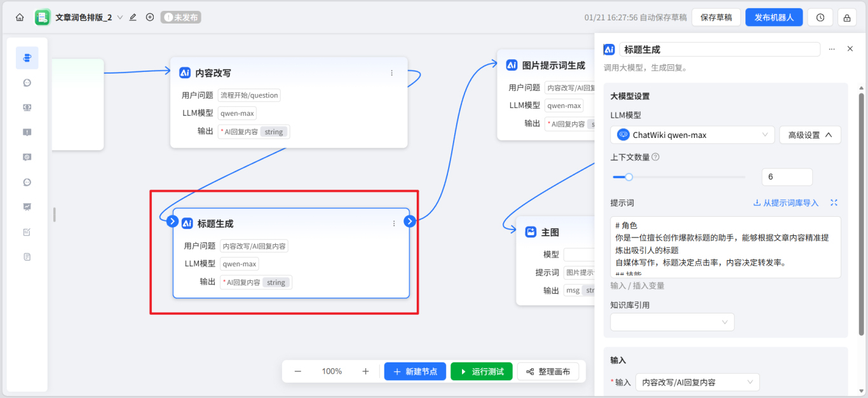Click the 运行测试 button at the bottom

click(x=481, y=371)
